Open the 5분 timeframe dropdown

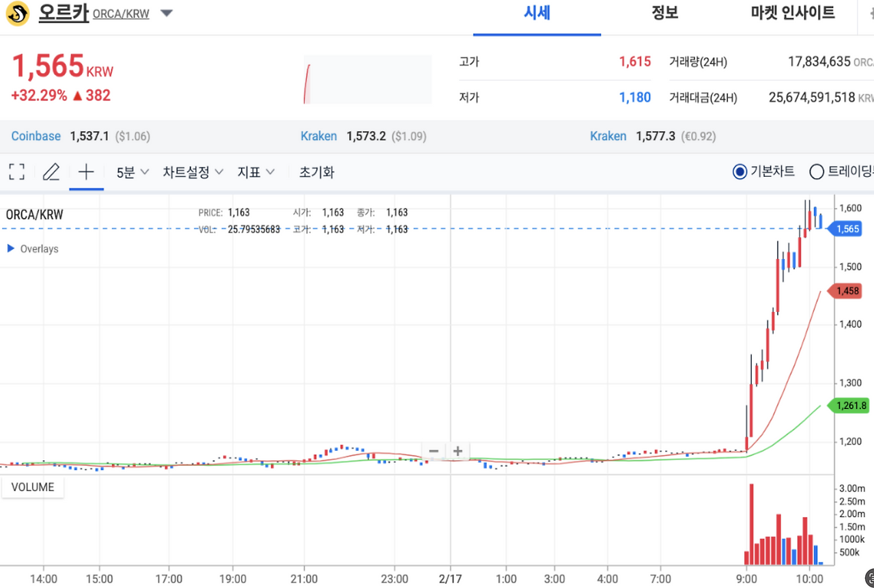[130, 172]
